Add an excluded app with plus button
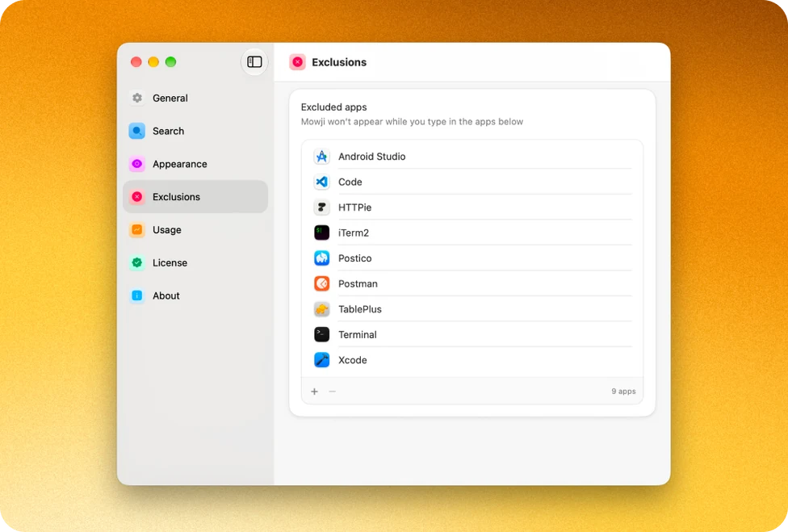 [x=315, y=392]
